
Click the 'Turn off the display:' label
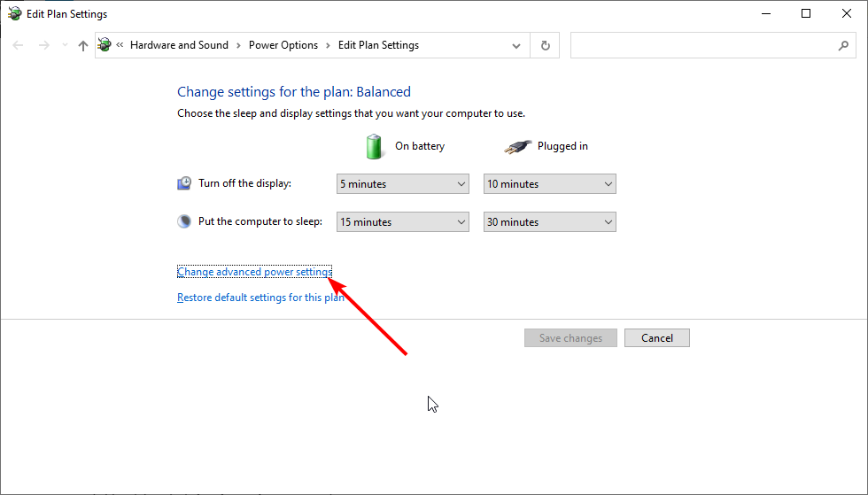point(244,183)
